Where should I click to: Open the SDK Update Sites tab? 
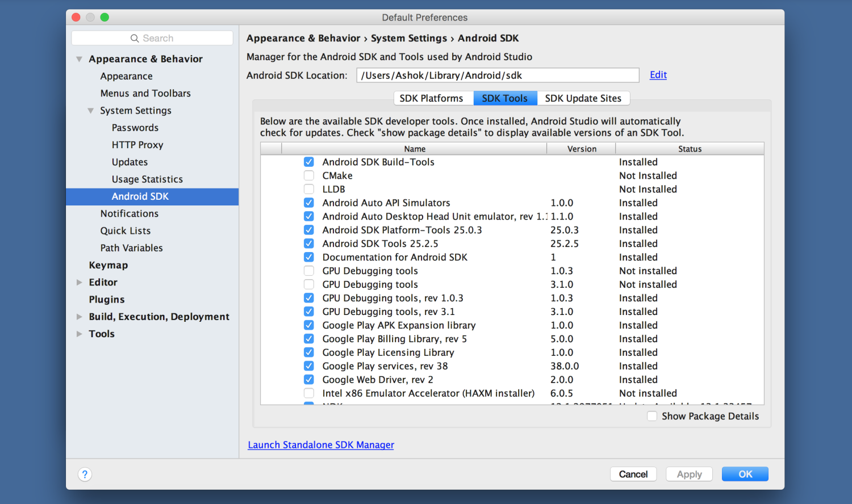click(x=583, y=98)
